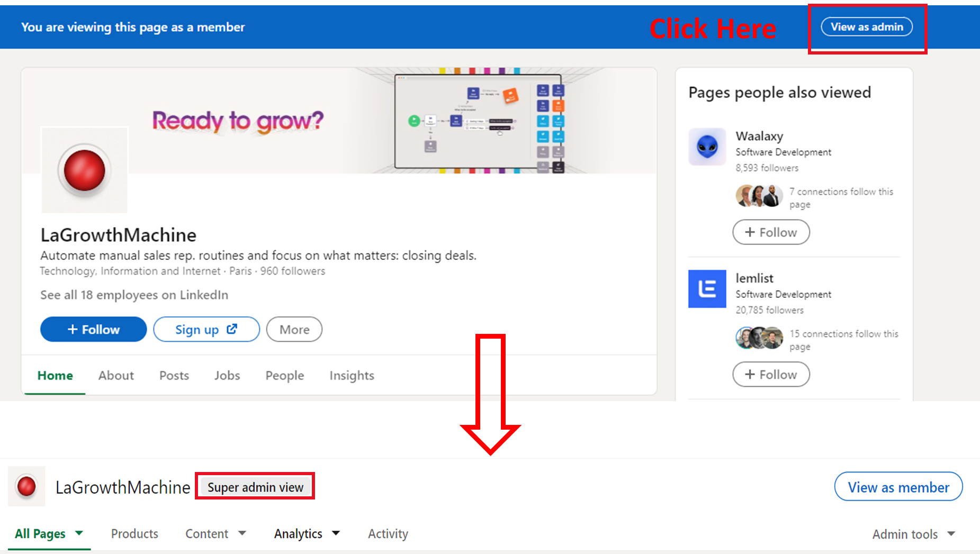This screenshot has height=554, width=980.
Task: Expand the Analytics dropdown
Action: 307,533
